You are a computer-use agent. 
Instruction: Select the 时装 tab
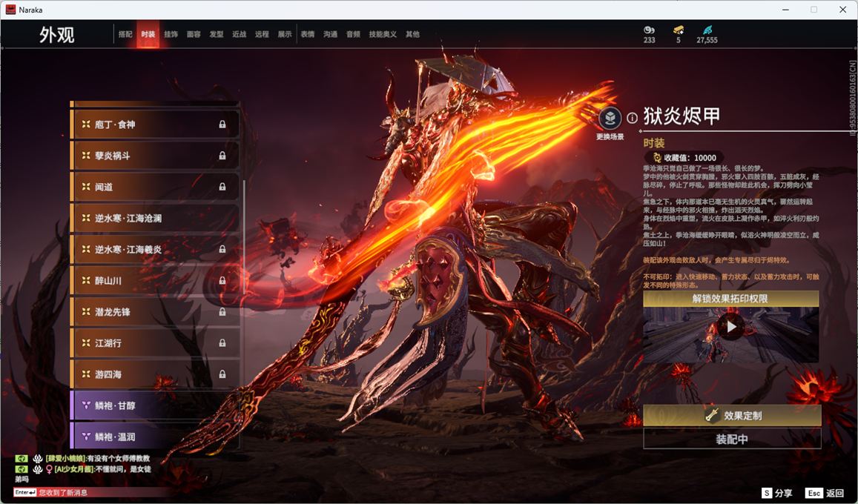(148, 34)
